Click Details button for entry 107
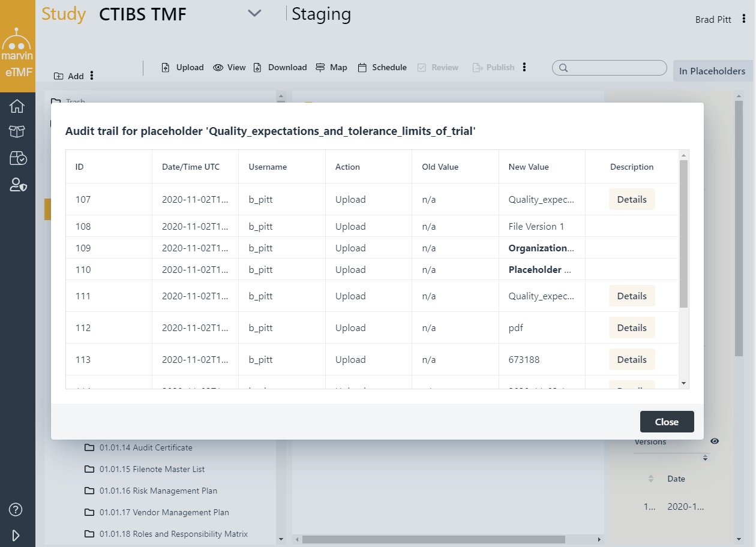The height and width of the screenshot is (547, 756). click(632, 200)
